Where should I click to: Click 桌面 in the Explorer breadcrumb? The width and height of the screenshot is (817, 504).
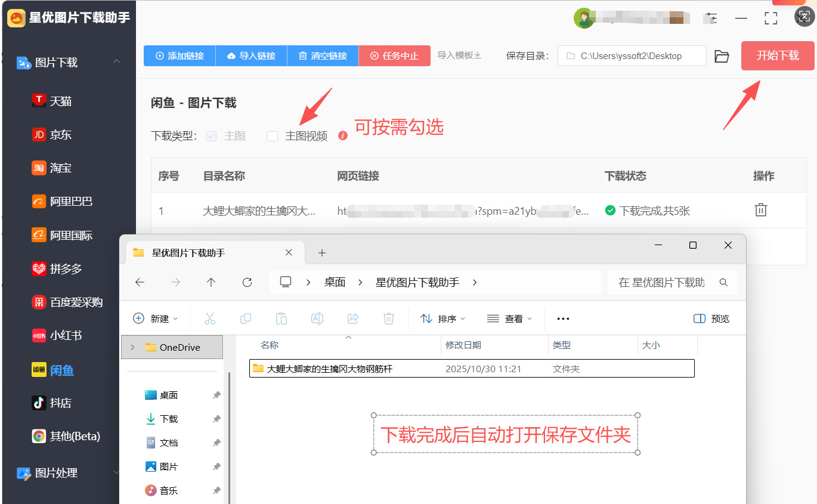[x=335, y=282]
